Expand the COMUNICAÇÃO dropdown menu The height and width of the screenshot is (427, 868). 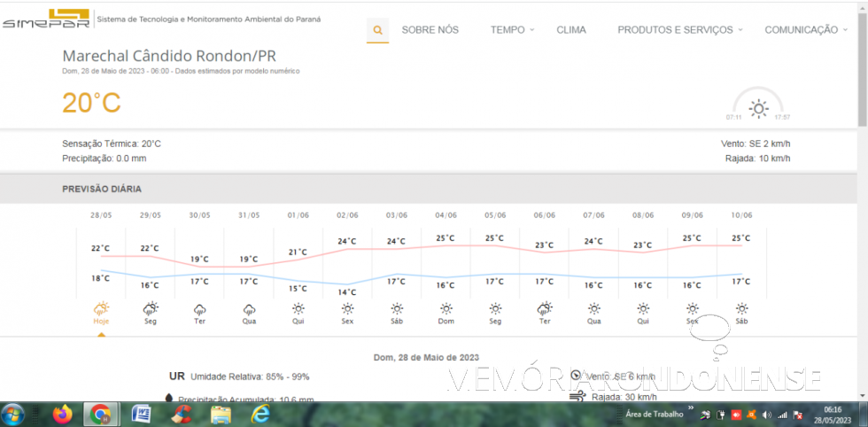[804, 30]
